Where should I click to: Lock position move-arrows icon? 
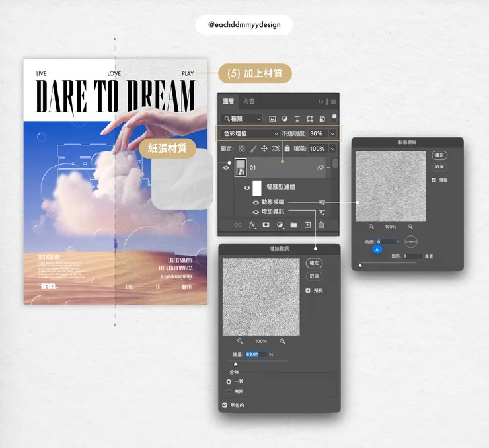[x=264, y=149]
